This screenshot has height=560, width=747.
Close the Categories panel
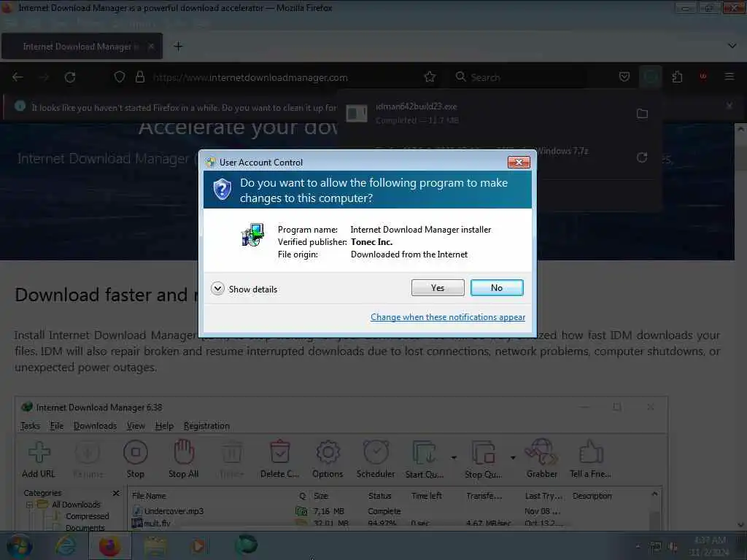pos(116,493)
